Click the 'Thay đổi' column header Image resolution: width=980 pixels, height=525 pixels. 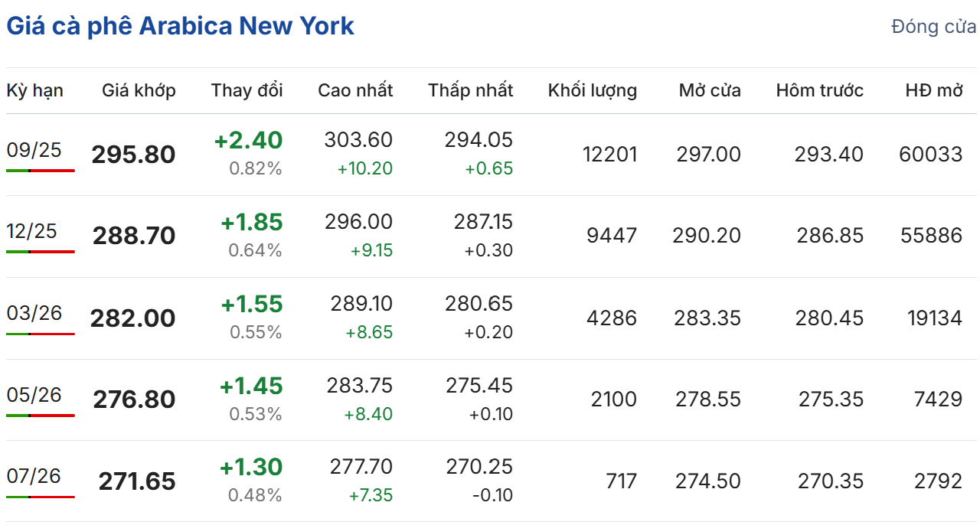pyautogui.click(x=247, y=90)
